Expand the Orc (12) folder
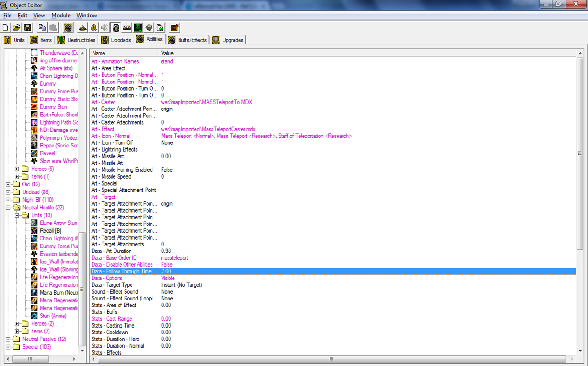588x366 pixels. coord(8,185)
